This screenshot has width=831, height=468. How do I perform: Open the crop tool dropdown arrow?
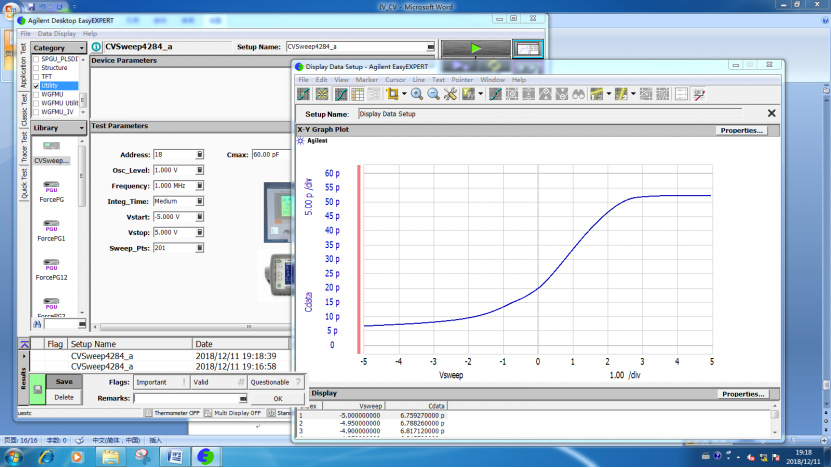[404, 94]
